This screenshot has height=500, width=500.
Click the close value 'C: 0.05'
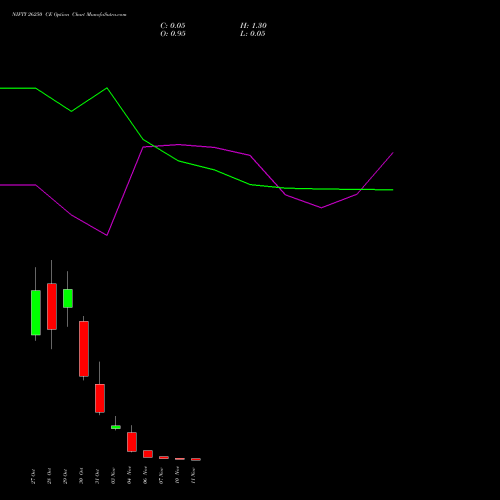[x=173, y=26]
